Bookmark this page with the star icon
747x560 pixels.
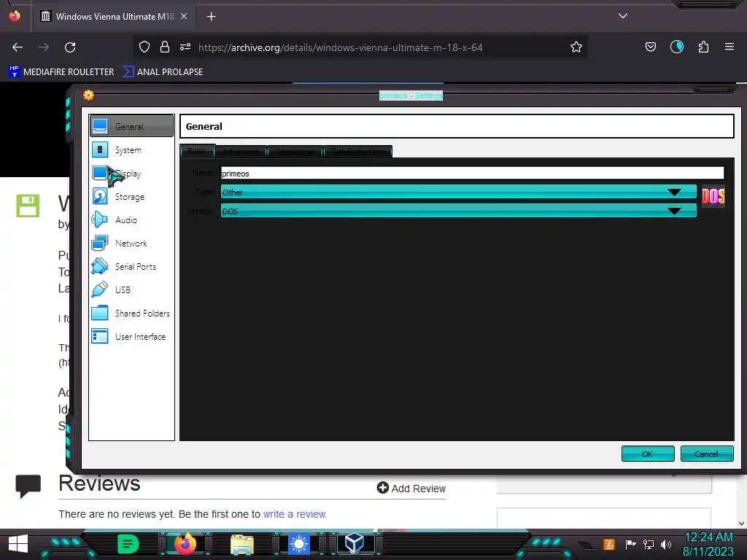[x=576, y=47]
